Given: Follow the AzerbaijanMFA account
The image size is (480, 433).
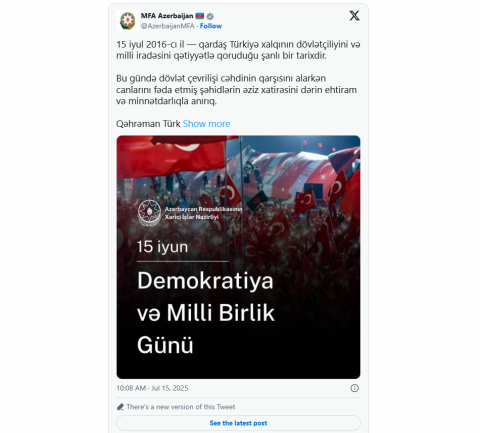Looking at the screenshot, I should [211, 26].
